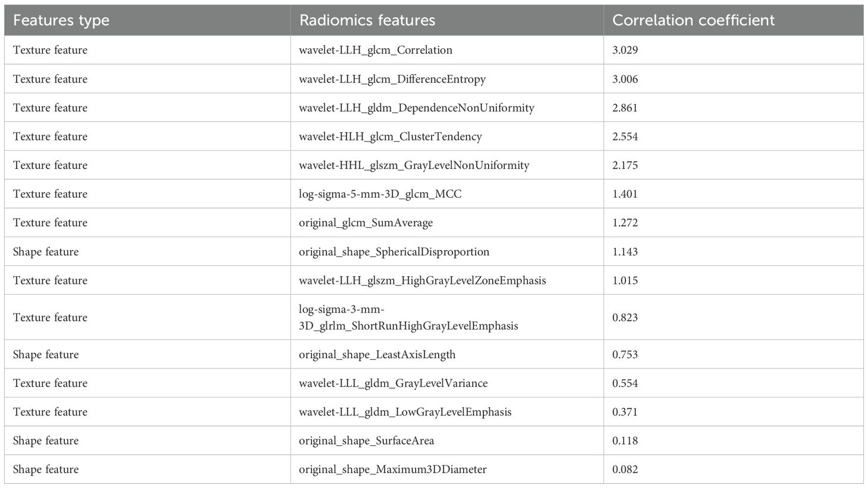Click the original_shape_LeastAxisLength feature cell
The height and width of the screenshot is (488, 868).
click(377, 355)
